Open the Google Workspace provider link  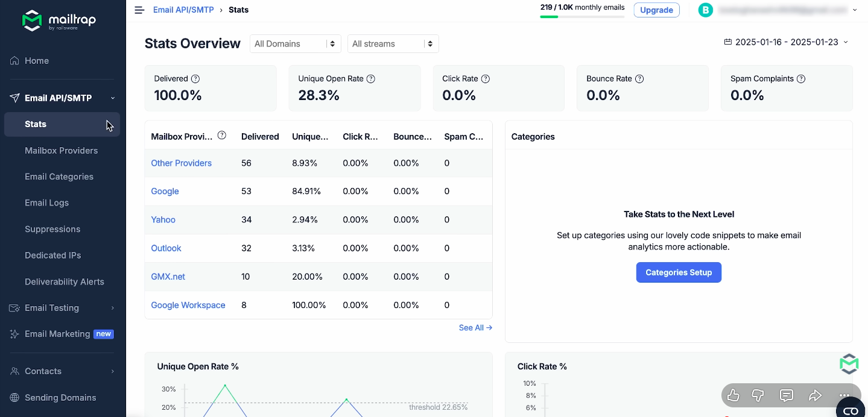click(x=188, y=306)
